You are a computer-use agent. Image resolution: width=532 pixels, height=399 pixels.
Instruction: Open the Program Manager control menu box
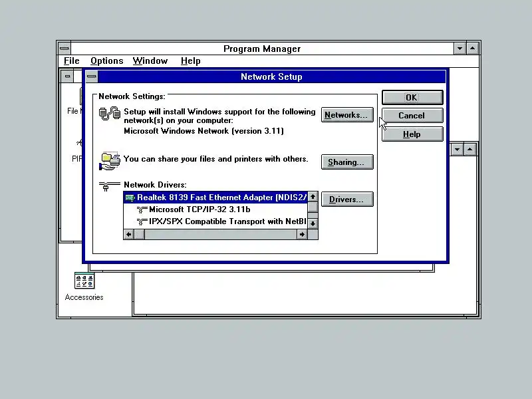coord(65,49)
